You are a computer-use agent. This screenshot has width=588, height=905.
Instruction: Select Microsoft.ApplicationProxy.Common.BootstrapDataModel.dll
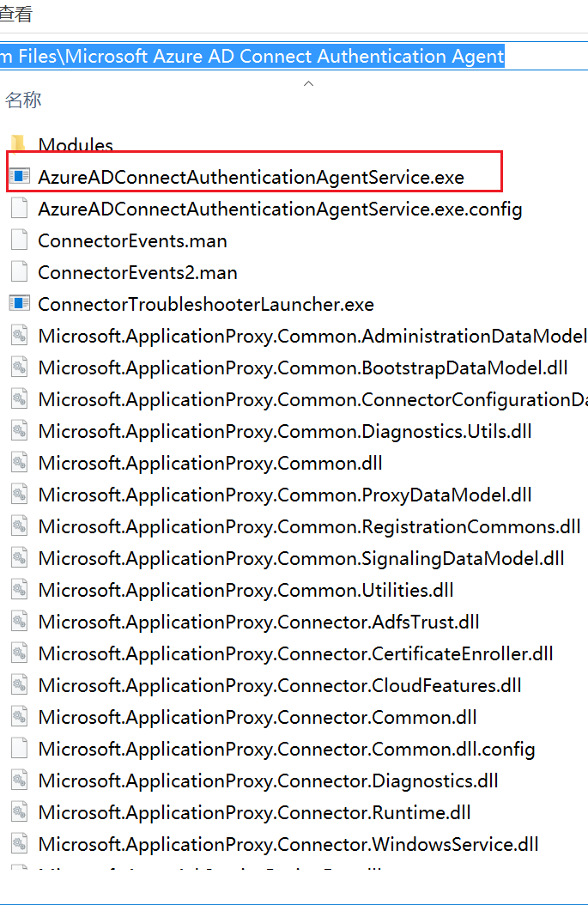[303, 367]
